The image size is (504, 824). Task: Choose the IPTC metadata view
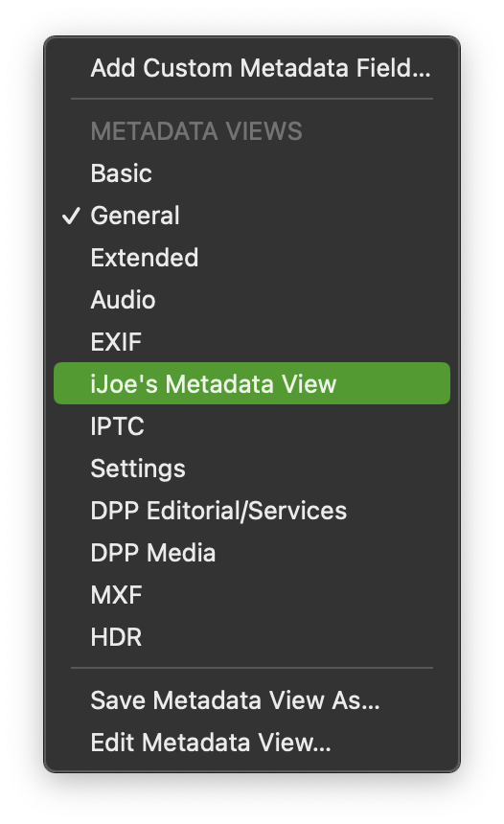252,426
